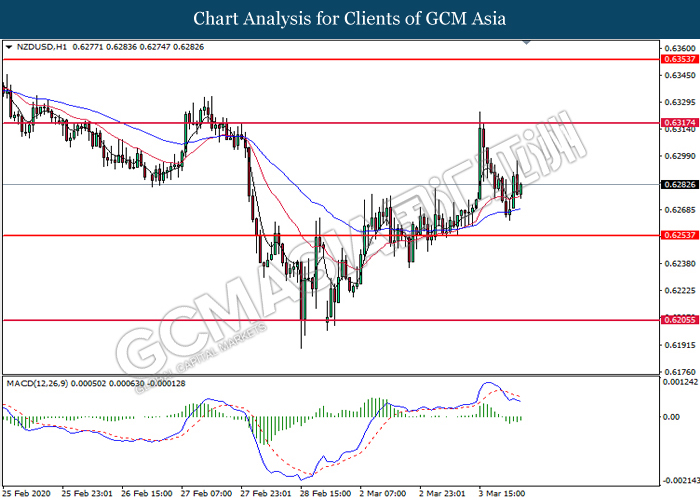Click the 2 Mar 07:00 time label

coord(383,493)
